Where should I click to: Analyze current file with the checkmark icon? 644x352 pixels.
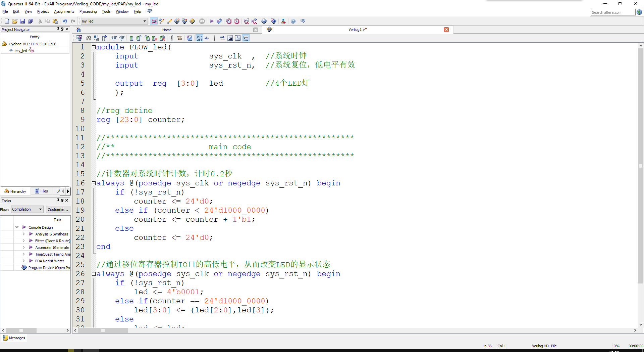pyautogui.click(x=190, y=38)
